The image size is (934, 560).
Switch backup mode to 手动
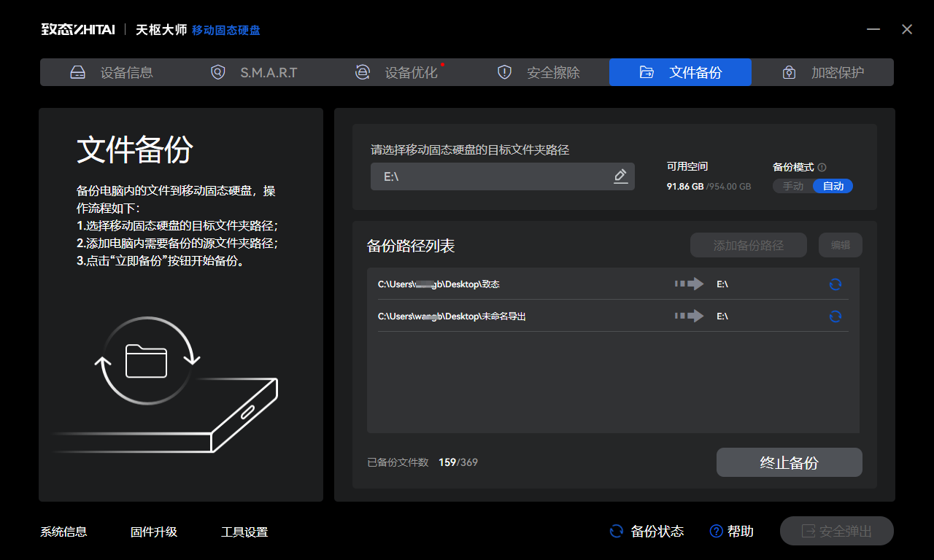793,186
